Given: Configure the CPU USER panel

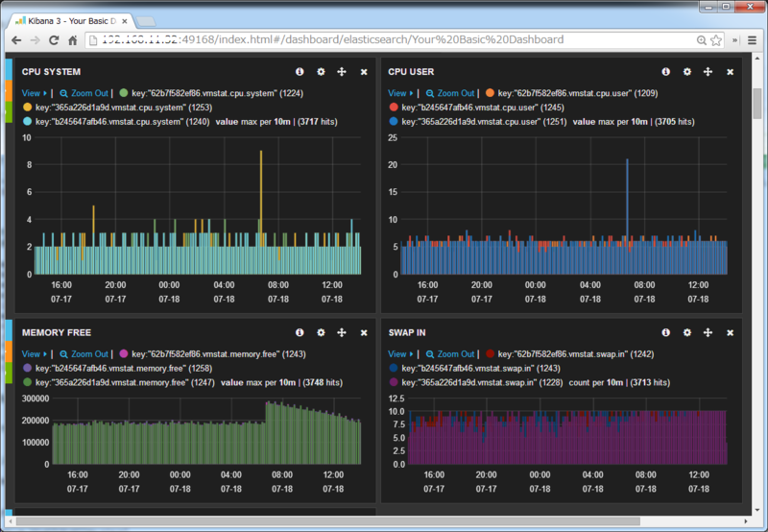Looking at the screenshot, I should pyautogui.click(x=687, y=71).
